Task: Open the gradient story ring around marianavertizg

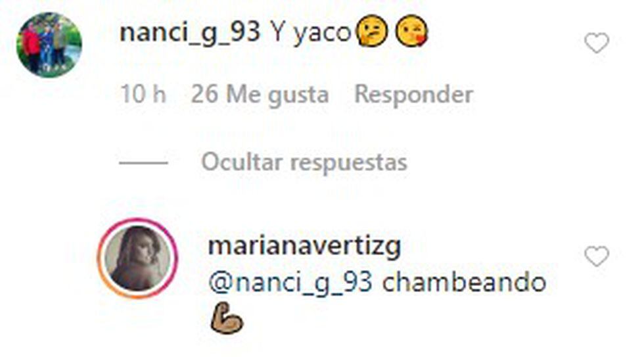Action: [x=138, y=258]
